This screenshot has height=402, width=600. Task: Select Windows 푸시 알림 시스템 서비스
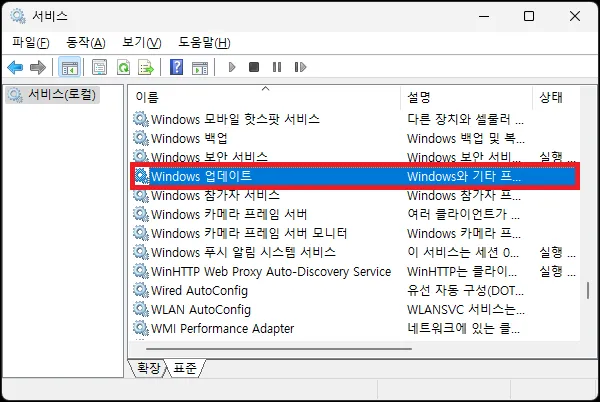355,252
